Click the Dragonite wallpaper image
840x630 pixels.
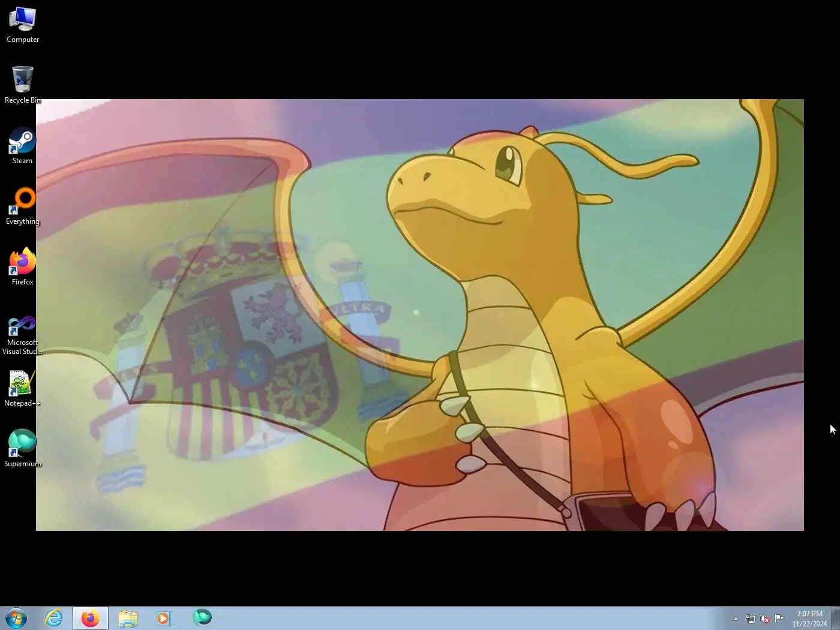tap(419, 315)
